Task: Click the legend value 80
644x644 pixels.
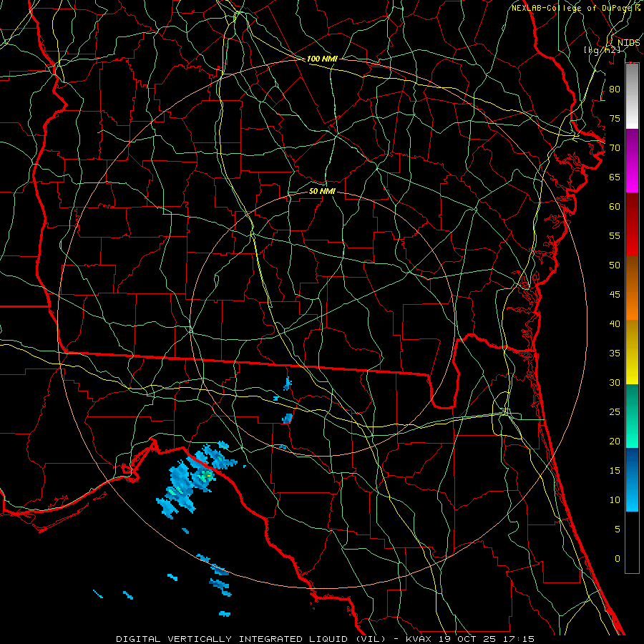Action: point(615,89)
